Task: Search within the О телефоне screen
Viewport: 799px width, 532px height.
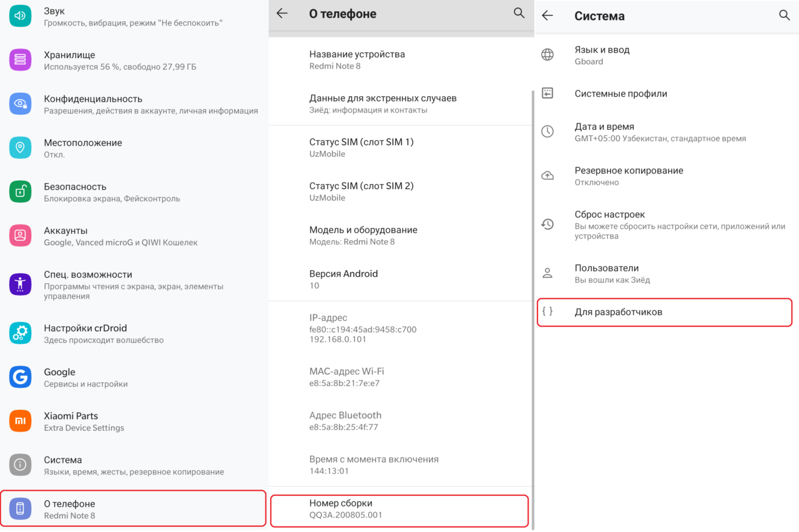Action: click(x=519, y=13)
